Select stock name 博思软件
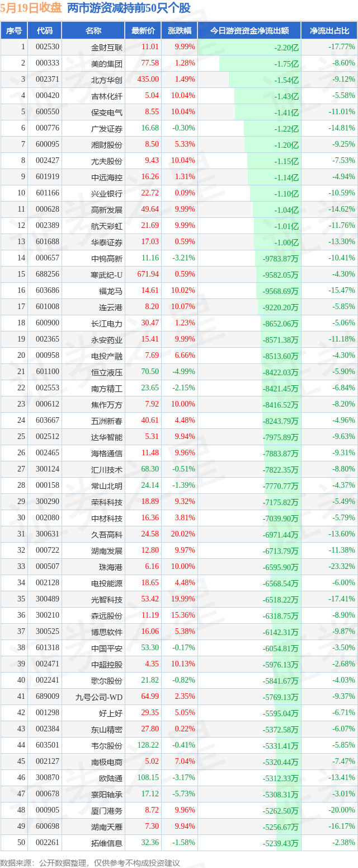 (x=107, y=632)
